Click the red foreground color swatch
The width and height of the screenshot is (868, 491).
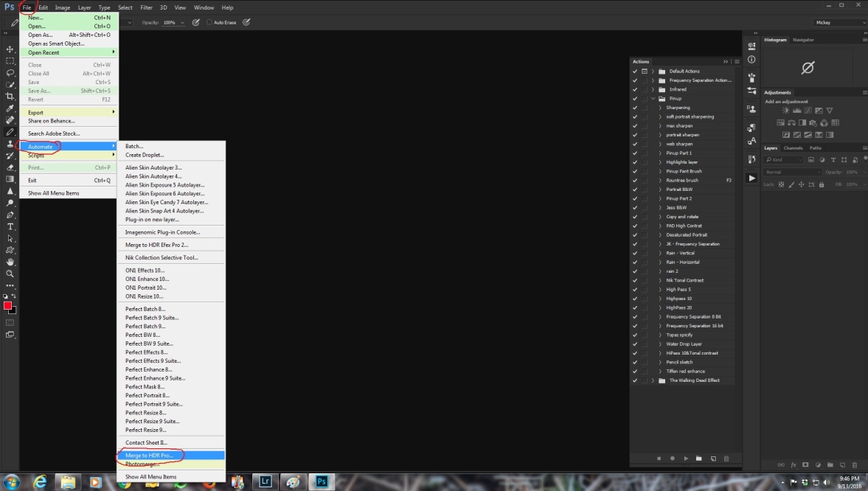pyautogui.click(x=7, y=306)
